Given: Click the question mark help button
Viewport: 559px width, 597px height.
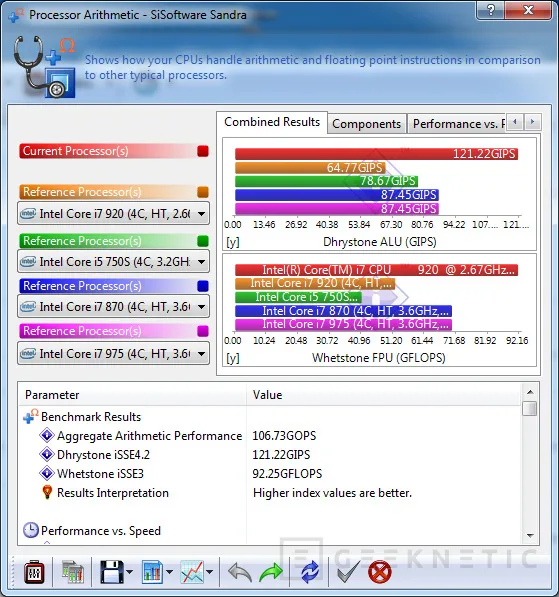Looking at the screenshot, I should 490,10.
